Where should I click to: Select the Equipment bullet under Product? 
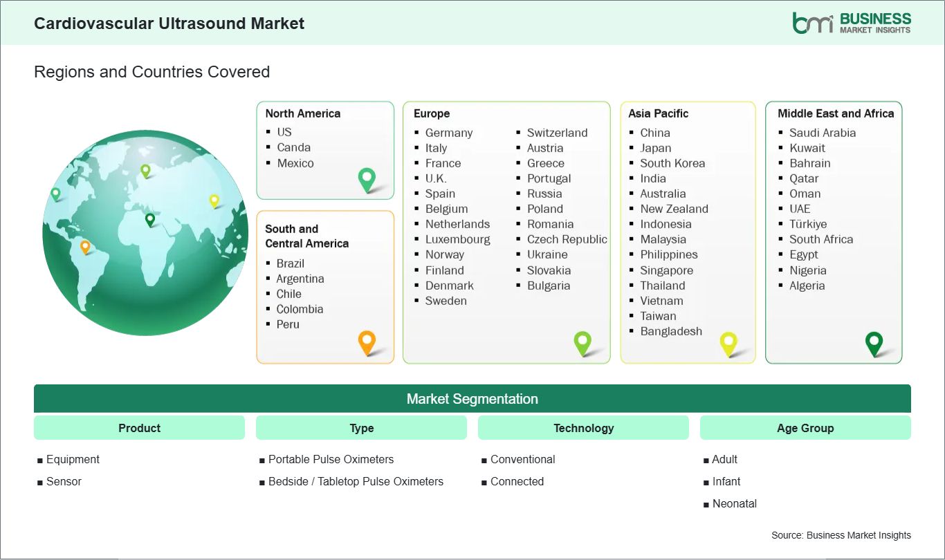click(72, 459)
